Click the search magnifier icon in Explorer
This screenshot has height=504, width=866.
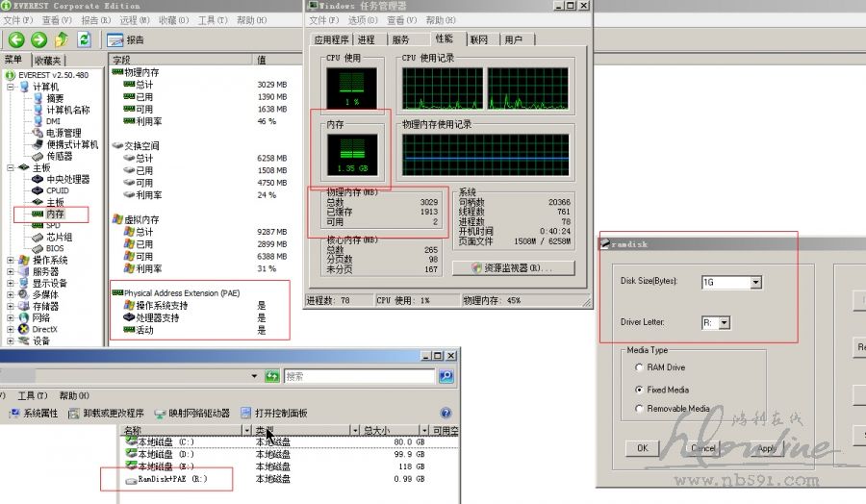click(x=446, y=376)
